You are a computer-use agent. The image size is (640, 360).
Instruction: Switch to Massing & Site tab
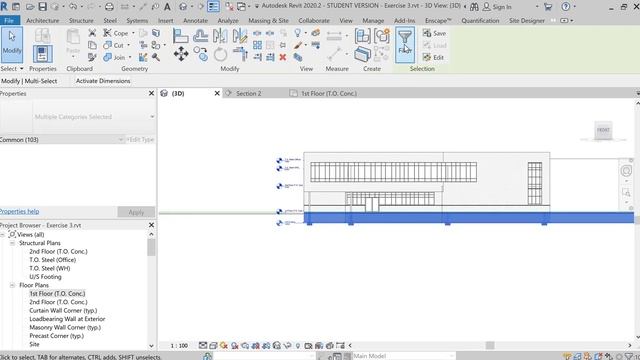tap(268, 20)
